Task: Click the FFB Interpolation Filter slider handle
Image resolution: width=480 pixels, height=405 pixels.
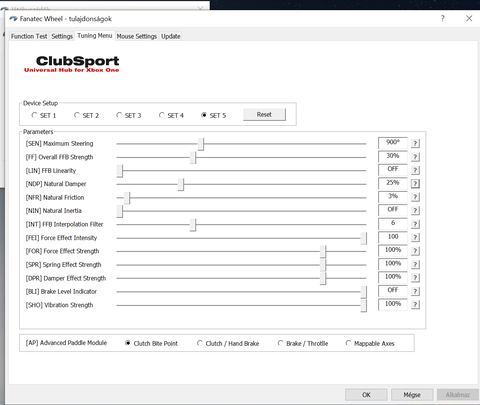Action: [x=193, y=225]
